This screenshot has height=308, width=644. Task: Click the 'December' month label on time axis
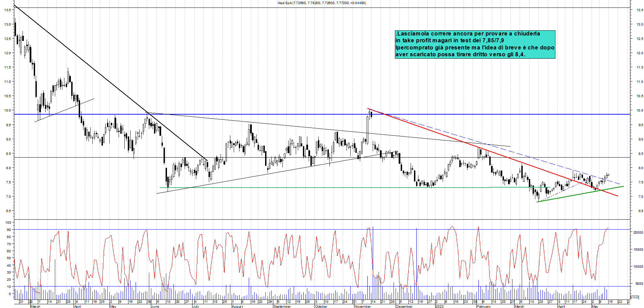coord(404,306)
